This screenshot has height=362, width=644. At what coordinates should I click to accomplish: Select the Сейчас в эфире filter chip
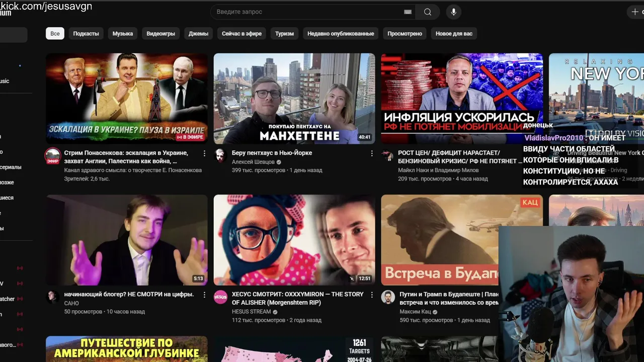click(x=242, y=34)
